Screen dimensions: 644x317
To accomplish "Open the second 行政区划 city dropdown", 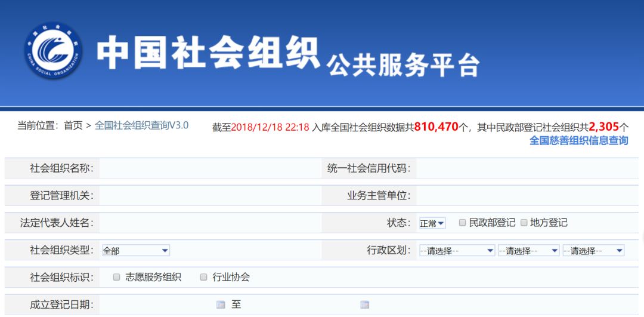I will coord(528,251).
